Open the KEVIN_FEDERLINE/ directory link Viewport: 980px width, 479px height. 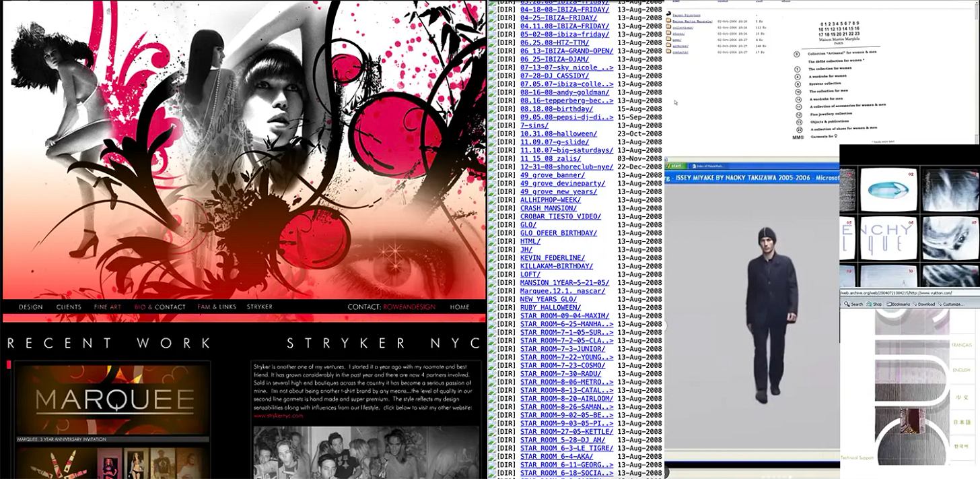click(553, 258)
